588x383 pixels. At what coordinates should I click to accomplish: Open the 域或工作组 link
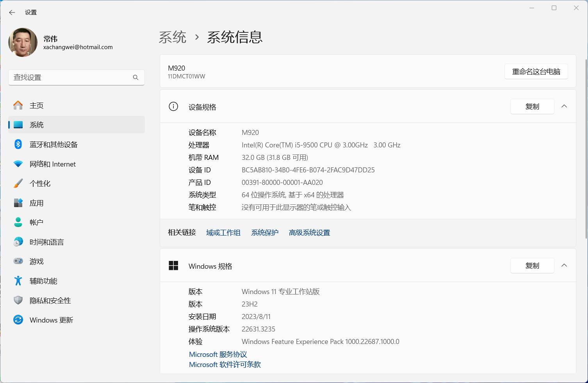coord(223,233)
